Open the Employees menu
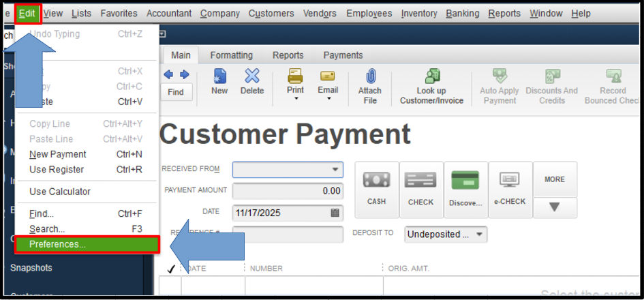 pyautogui.click(x=369, y=14)
